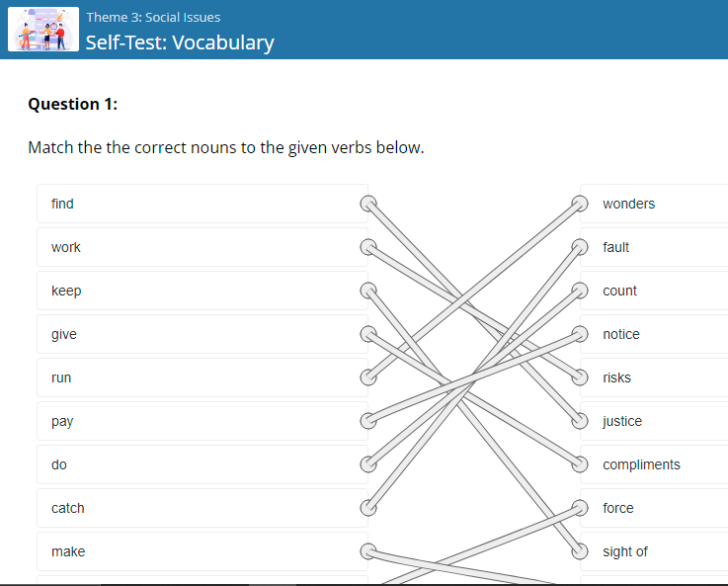Image resolution: width=728 pixels, height=586 pixels.
Task: Select the connector circle left of "wonders"
Action: [x=582, y=204]
